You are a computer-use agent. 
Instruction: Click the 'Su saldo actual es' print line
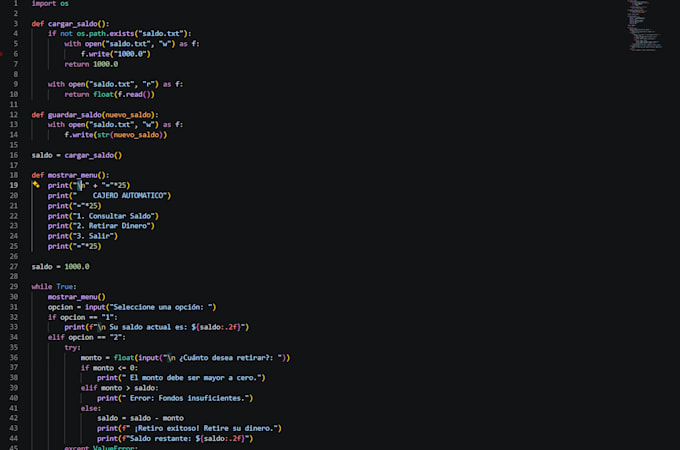tap(157, 327)
